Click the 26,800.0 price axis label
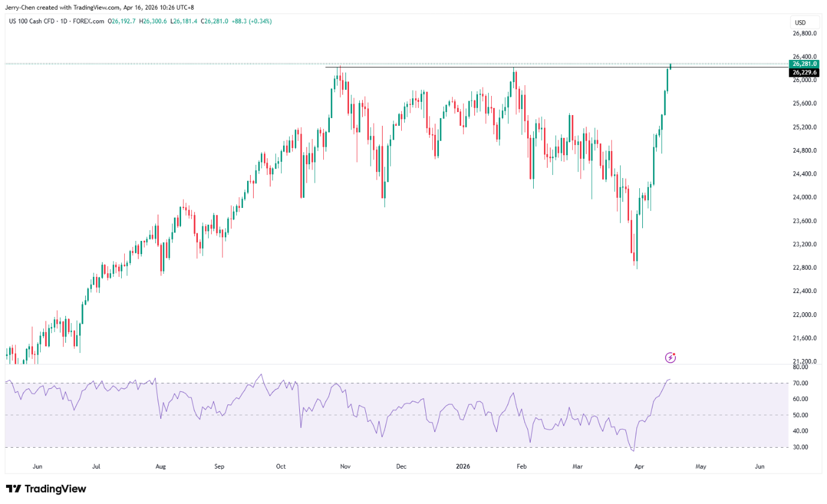Screen dimensions: 827x504 tap(804, 34)
